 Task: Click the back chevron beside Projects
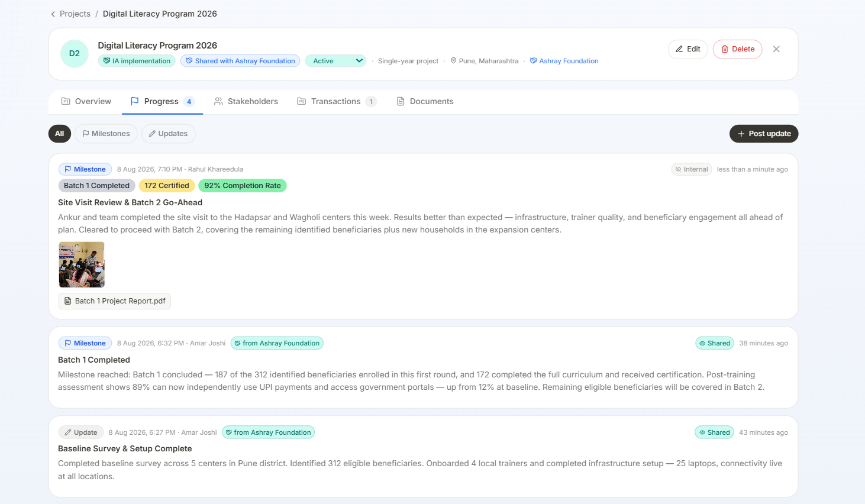click(x=53, y=14)
